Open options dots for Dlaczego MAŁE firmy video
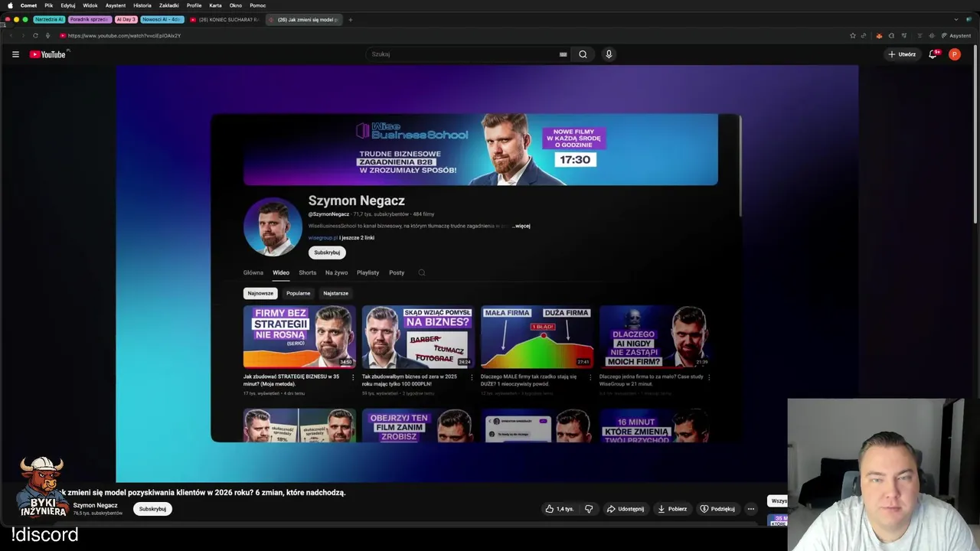The image size is (980, 551). click(x=590, y=377)
